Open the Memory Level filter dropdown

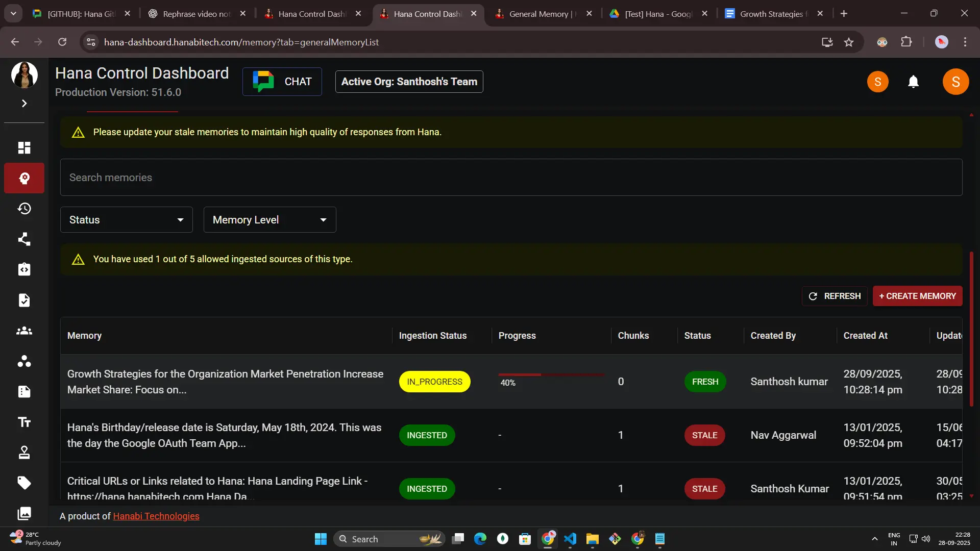click(269, 220)
